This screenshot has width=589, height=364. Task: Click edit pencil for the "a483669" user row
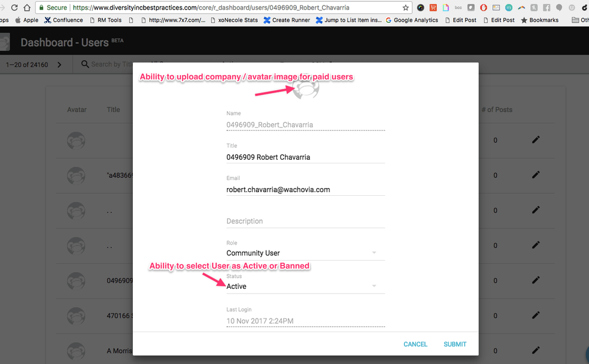coord(536,175)
